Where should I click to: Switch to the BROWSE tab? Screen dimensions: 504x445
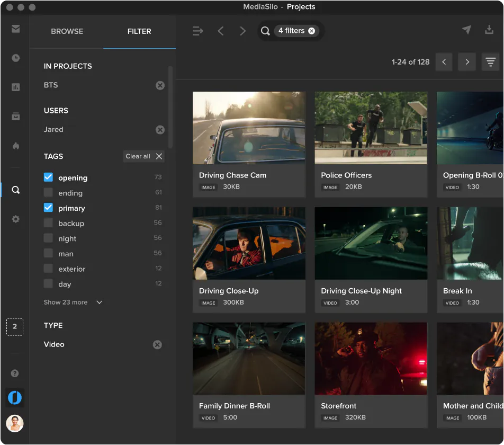pos(67,31)
